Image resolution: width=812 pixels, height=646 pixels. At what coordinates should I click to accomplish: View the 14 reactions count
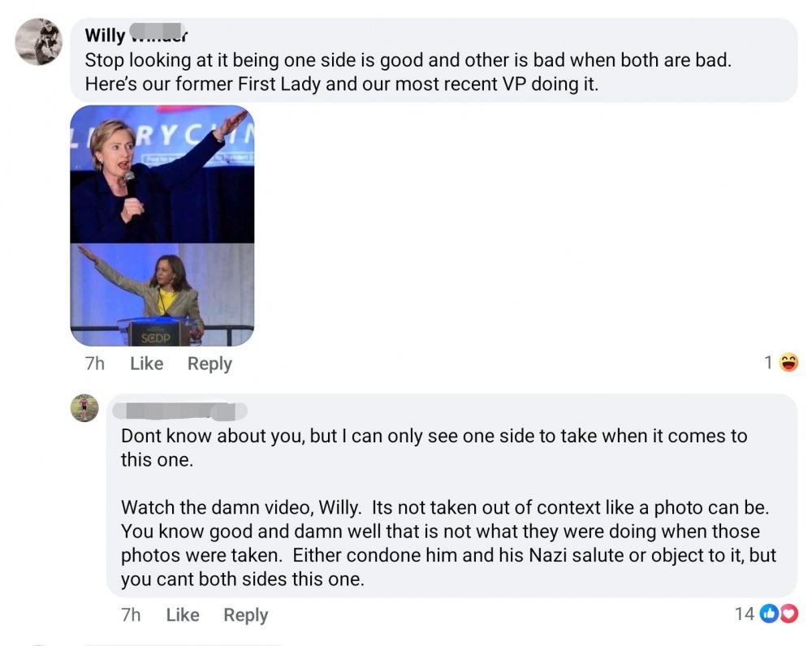pyautogui.click(x=744, y=614)
